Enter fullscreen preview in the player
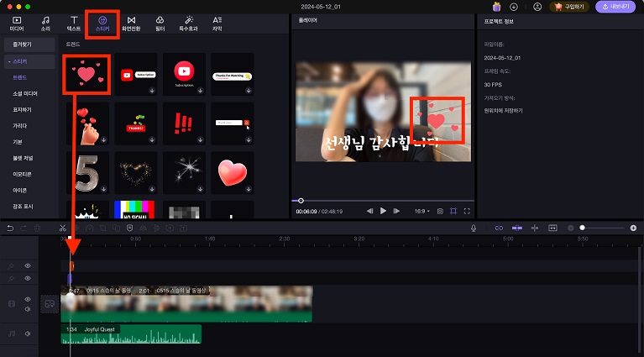 click(467, 211)
